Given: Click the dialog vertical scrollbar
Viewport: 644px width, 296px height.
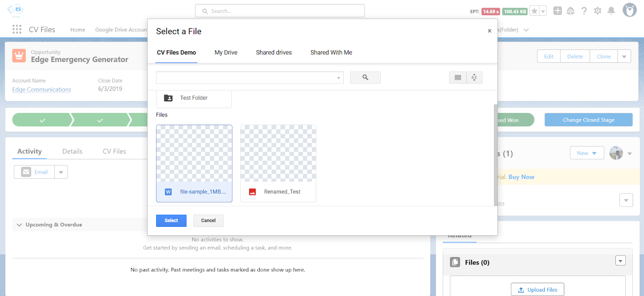Looking at the screenshot, I should point(495,155).
